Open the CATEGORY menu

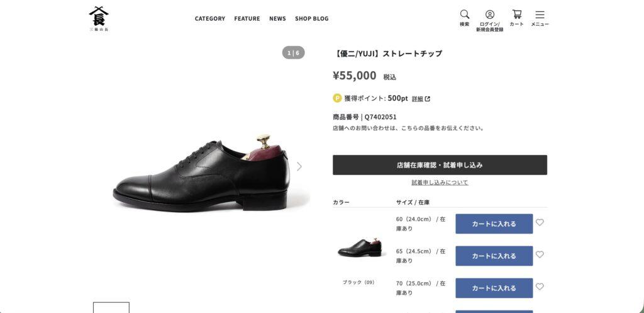pos(210,18)
